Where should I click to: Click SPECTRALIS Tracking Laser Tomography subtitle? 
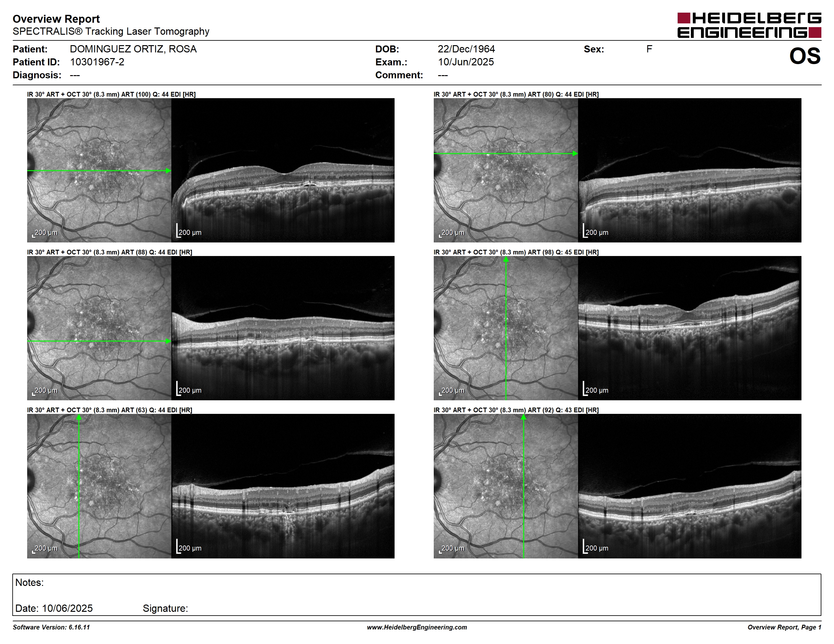click(x=111, y=31)
